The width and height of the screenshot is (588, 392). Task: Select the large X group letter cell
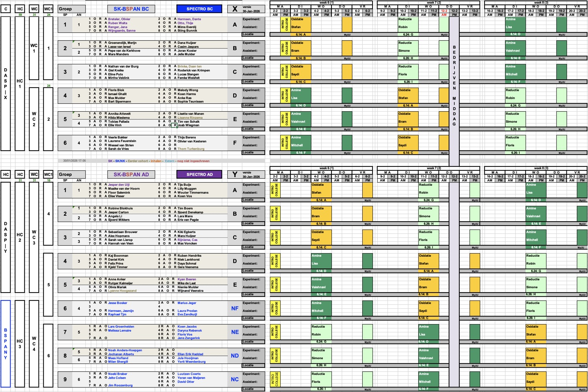(x=235, y=9)
